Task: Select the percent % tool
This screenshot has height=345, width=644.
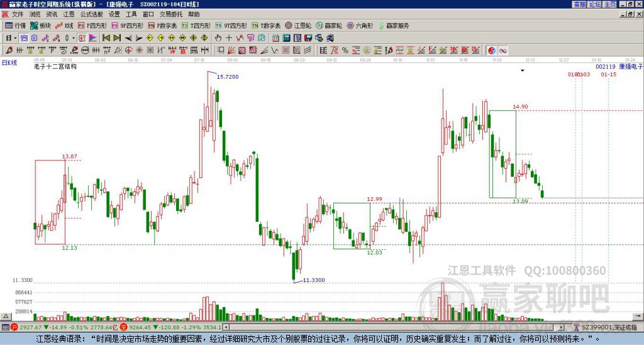Action: click(345, 50)
